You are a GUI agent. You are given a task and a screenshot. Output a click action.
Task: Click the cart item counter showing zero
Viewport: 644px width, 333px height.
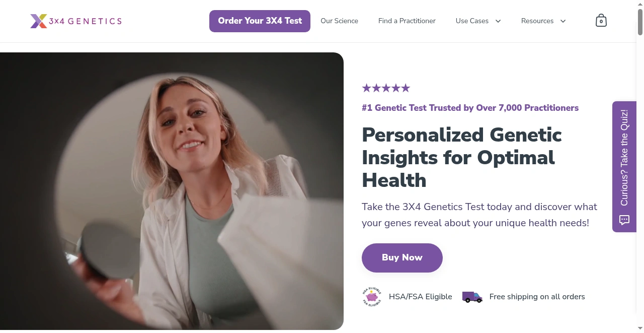601,21
